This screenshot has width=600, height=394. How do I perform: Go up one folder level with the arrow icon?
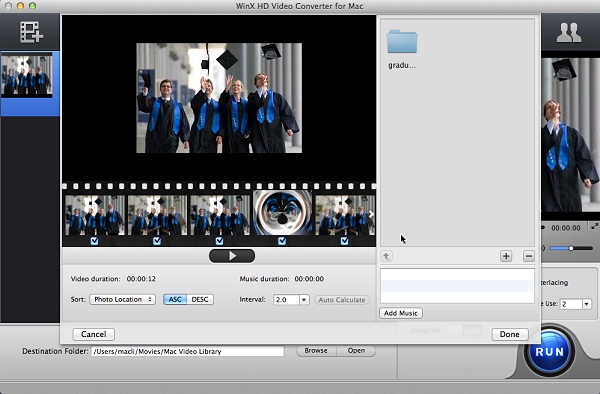(x=386, y=256)
